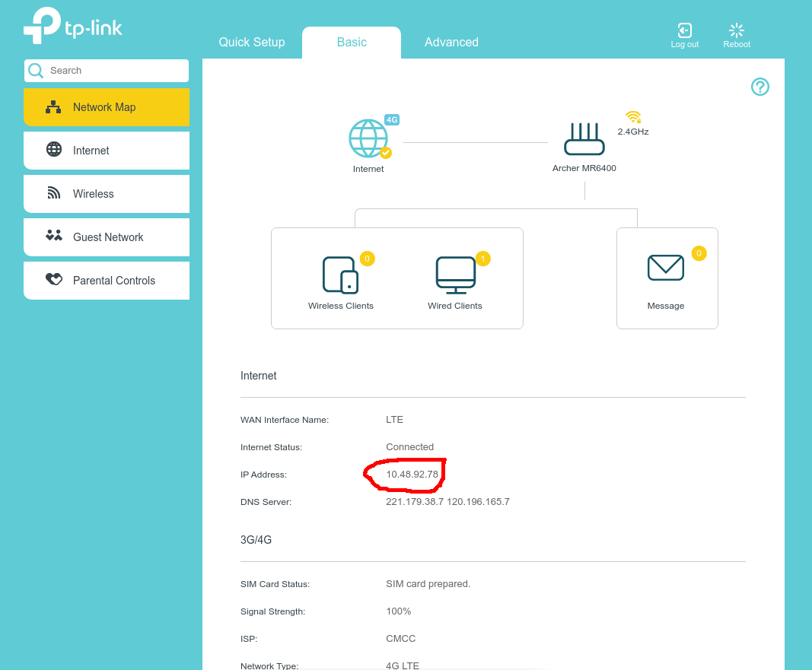Click the 3G/4G section heading
The height and width of the screenshot is (670, 812).
point(256,540)
